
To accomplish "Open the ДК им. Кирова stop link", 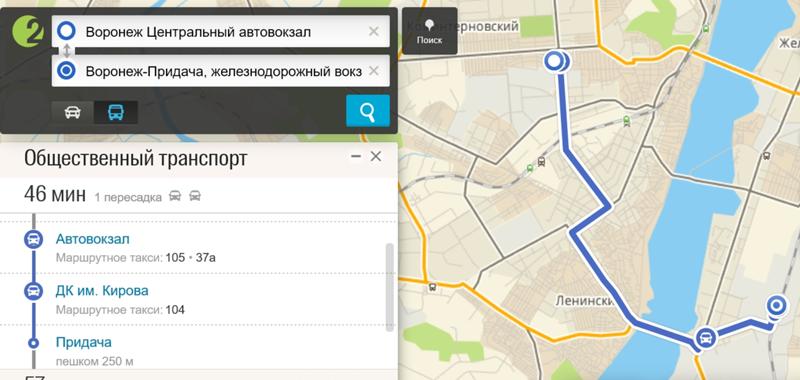I will click(x=102, y=291).
